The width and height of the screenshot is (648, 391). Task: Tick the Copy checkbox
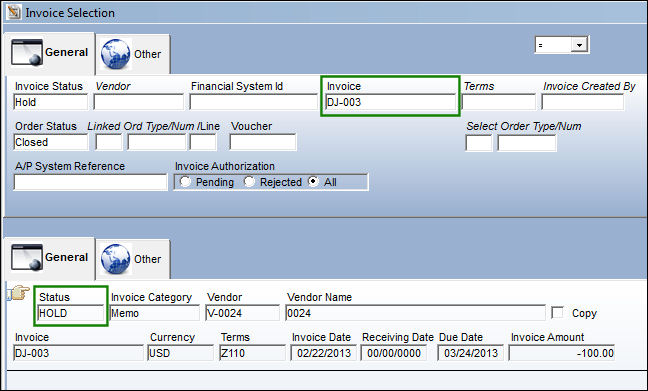click(x=557, y=312)
